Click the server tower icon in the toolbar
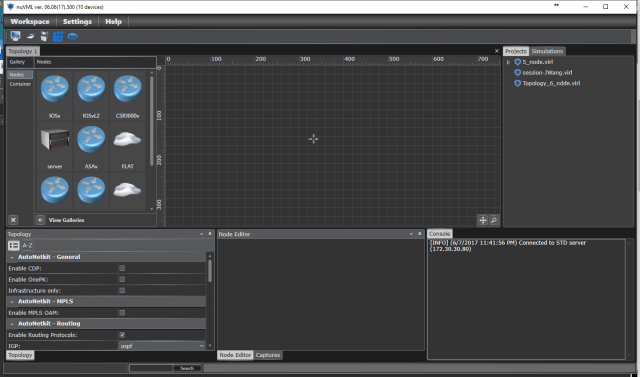640x377 pixels. pyautogui.click(x=44, y=36)
